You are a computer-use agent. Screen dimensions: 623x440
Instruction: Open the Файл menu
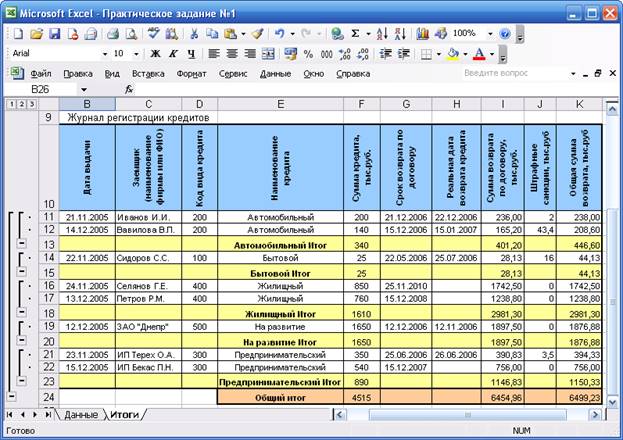click(x=41, y=74)
